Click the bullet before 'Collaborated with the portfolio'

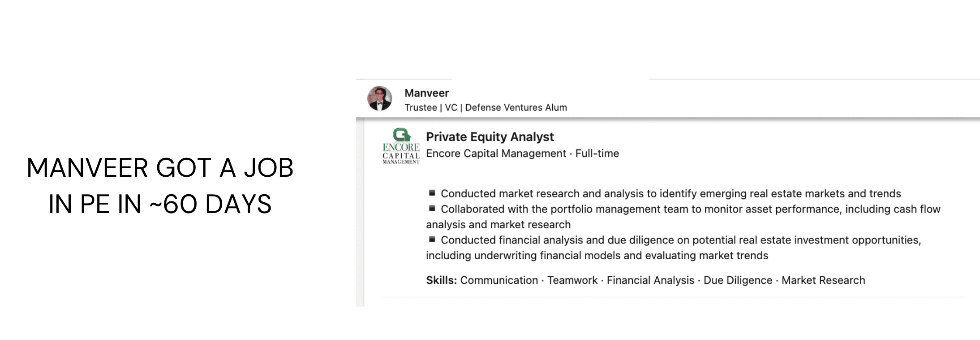point(432,209)
